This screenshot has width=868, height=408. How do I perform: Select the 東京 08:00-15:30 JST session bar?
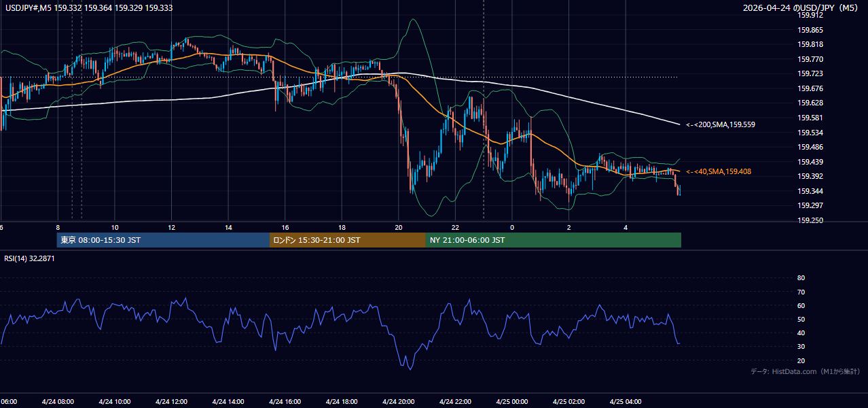coord(163,240)
